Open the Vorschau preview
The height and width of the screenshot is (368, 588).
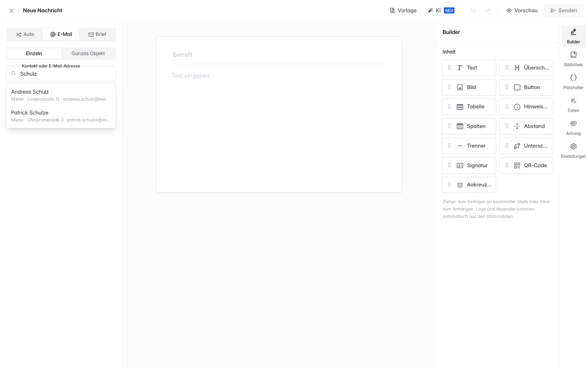pos(522,11)
